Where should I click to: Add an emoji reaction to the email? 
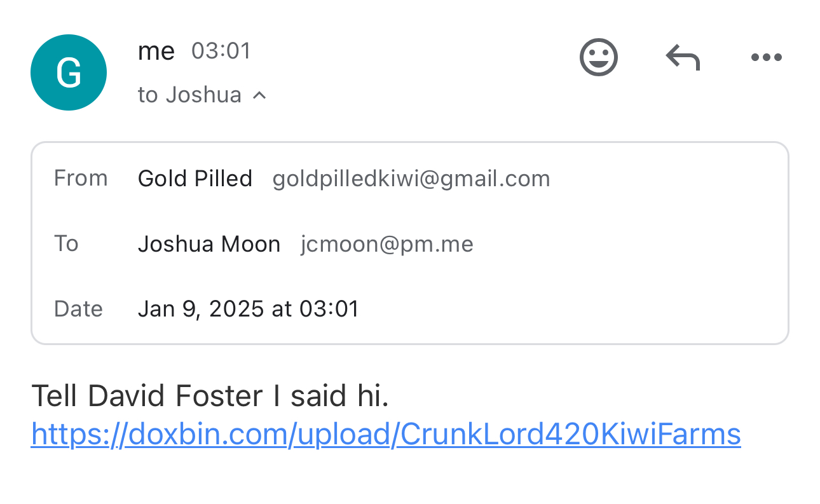(x=598, y=57)
